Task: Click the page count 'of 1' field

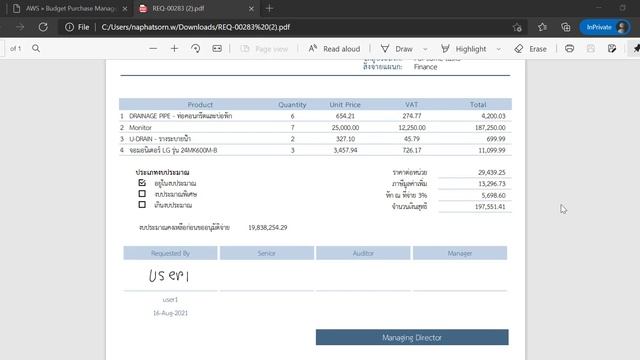Action: [15, 49]
